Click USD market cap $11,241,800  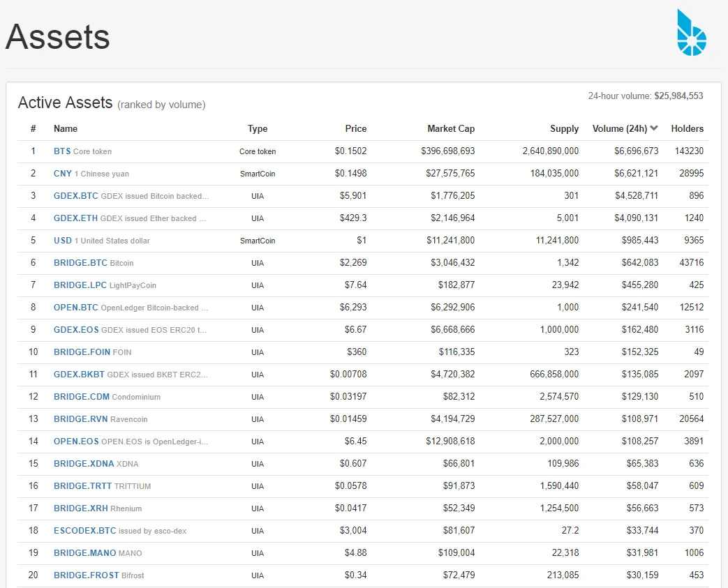(x=450, y=240)
